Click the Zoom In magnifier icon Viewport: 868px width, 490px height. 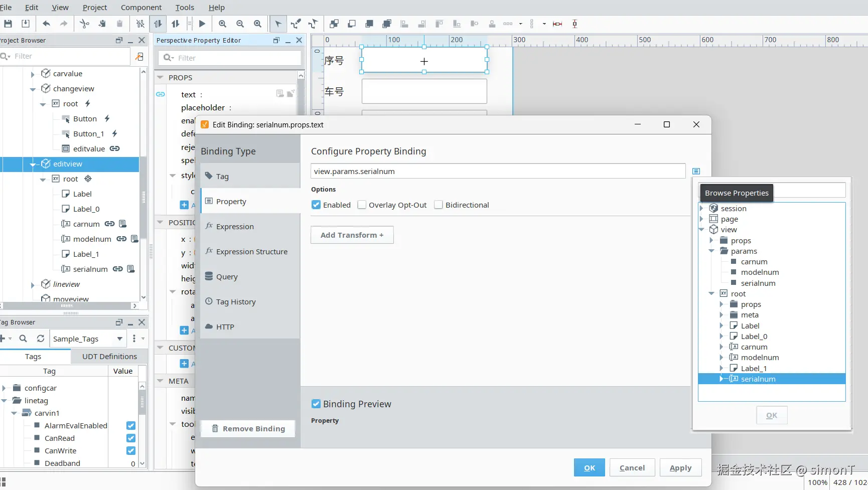pos(223,24)
